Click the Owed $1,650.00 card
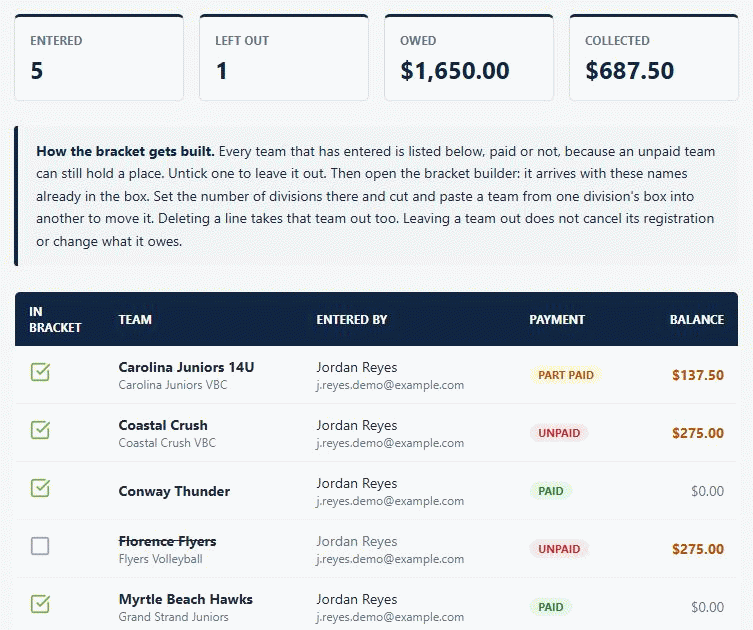This screenshot has height=630, width=753. click(x=469, y=58)
